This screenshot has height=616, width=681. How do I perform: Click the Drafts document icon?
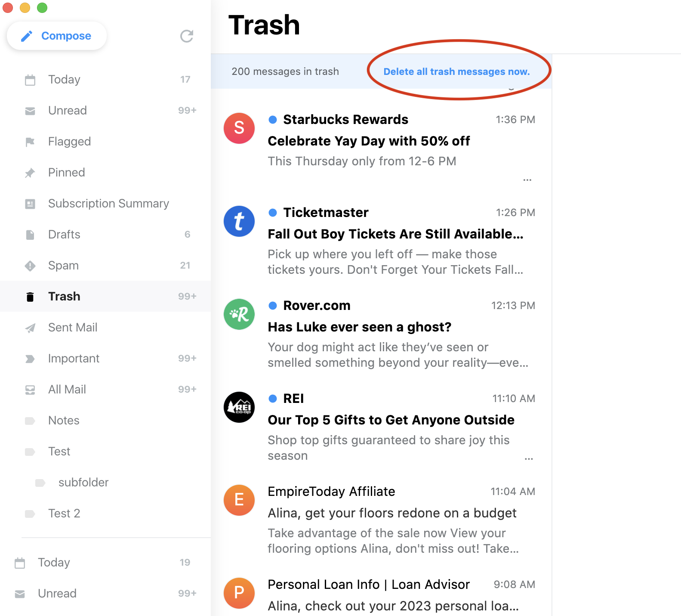tap(30, 235)
